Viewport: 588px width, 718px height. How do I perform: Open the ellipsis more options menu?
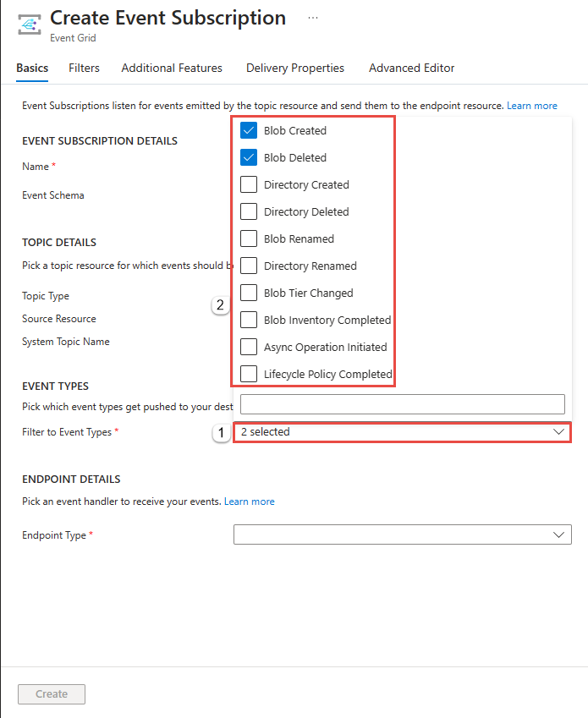click(313, 18)
